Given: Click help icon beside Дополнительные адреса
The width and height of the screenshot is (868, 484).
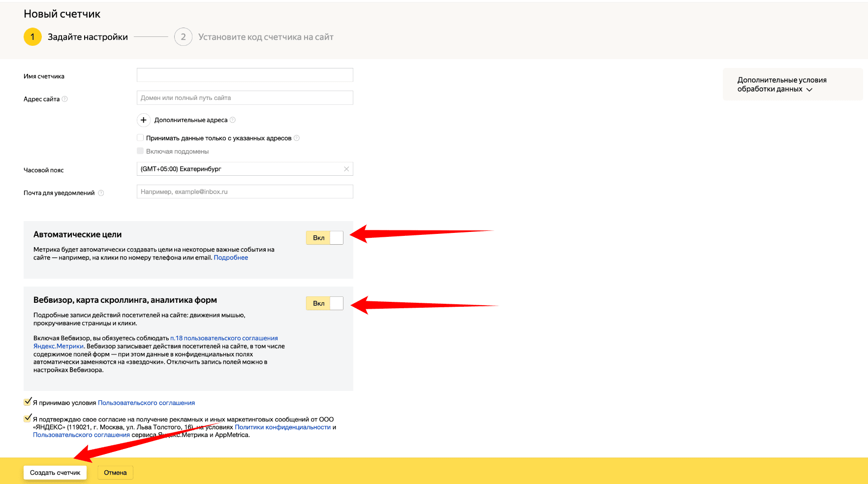Looking at the screenshot, I should (233, 120).
